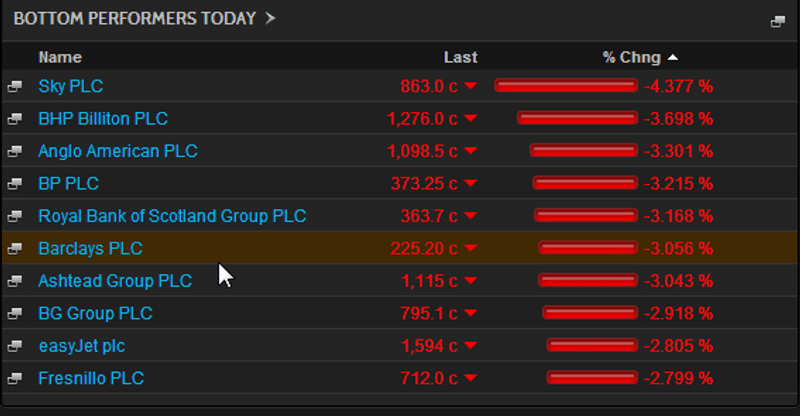Open the pop-out icon beside Sky PLC
800x416 pixels.
(15, 86)
